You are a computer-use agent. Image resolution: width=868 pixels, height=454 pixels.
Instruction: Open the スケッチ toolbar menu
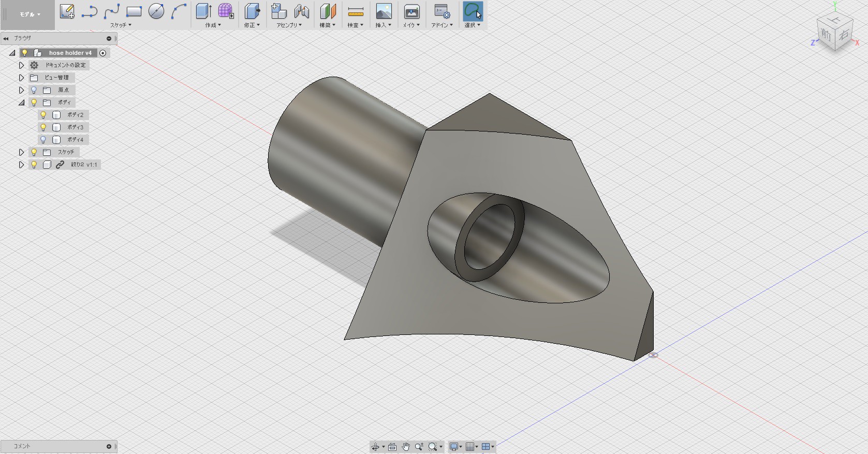(121, 25)
